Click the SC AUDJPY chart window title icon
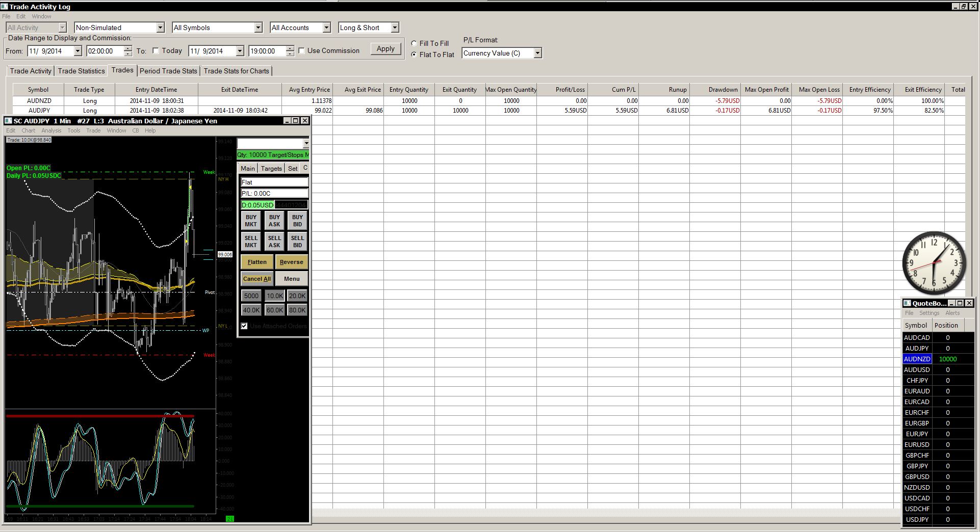 [8, 121]
